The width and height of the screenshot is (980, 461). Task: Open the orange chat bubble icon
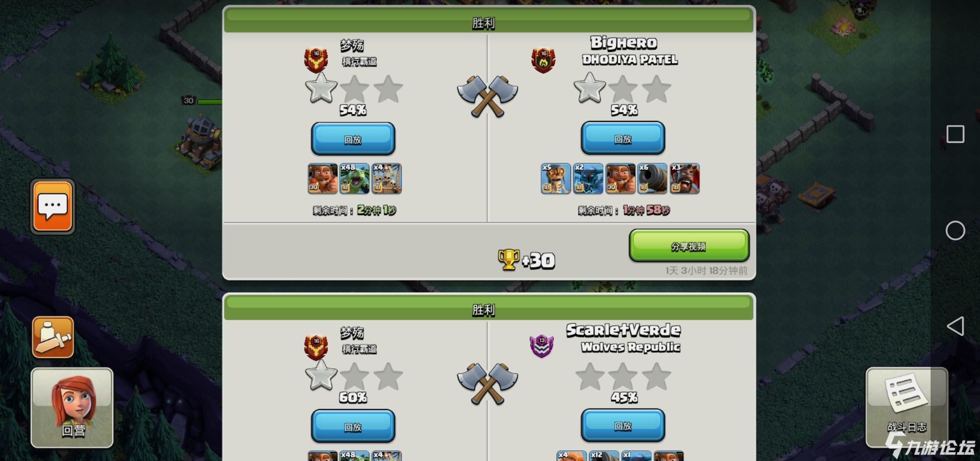pyautogui.click(x=53, y=207)
